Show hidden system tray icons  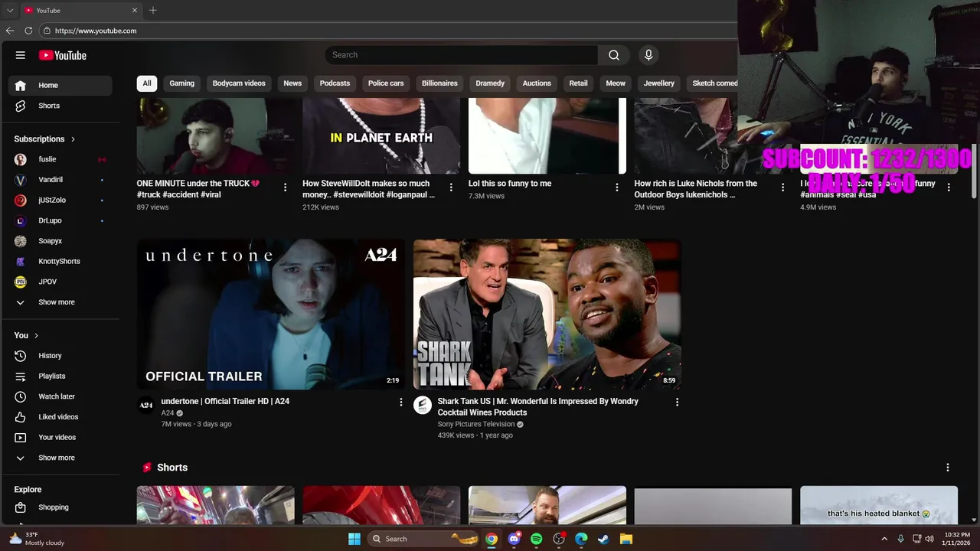coord(884,539)
